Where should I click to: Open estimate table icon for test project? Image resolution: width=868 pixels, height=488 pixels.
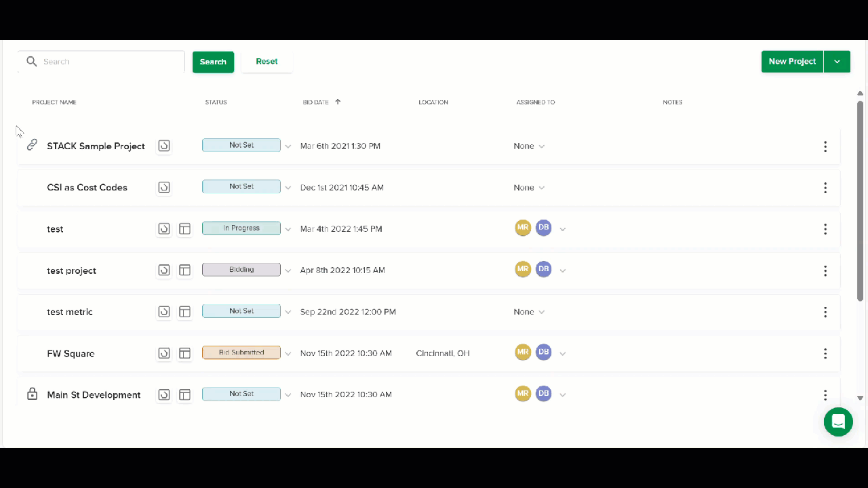[184, 270]
